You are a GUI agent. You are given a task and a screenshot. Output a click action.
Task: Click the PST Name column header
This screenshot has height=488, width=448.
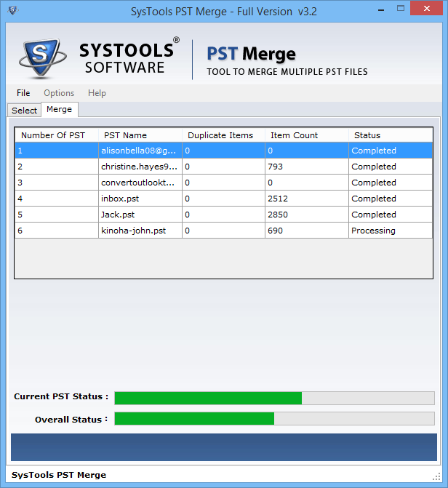pos(140,135)
